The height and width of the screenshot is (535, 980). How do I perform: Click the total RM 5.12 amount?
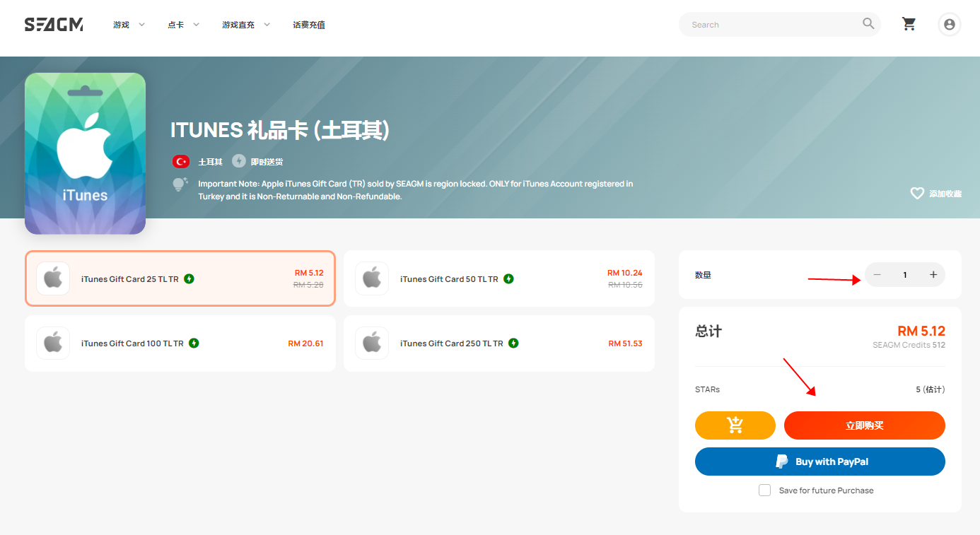click(921, 331)
